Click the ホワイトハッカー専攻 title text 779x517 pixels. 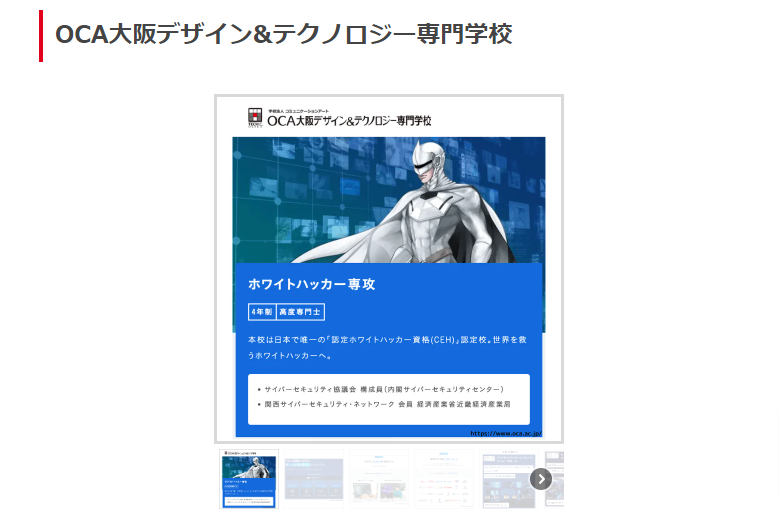[312, 284]
